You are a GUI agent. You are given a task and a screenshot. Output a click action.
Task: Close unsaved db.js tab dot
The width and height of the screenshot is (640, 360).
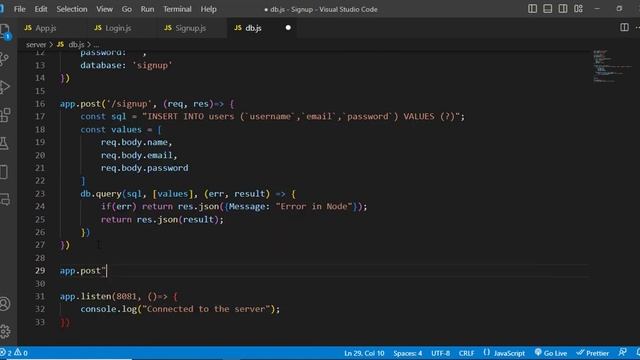tap(288, 28)
